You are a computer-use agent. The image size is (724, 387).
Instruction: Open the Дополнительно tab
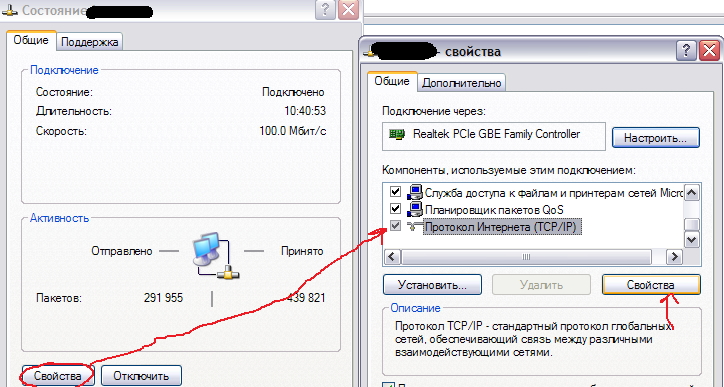tap(461, 83)
